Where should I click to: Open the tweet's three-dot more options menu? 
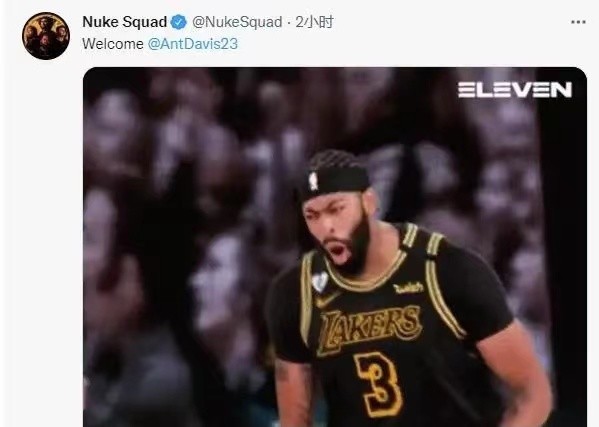(x=578, y=22)
